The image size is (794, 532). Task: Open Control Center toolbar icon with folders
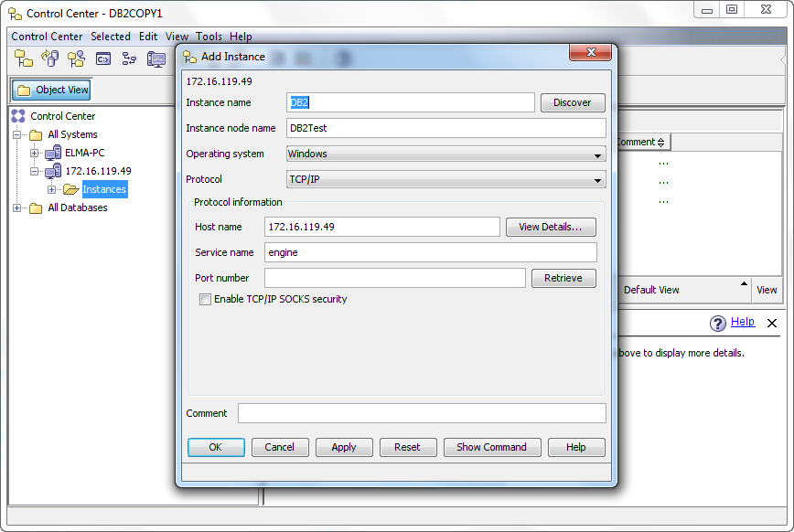click(23, 59)
